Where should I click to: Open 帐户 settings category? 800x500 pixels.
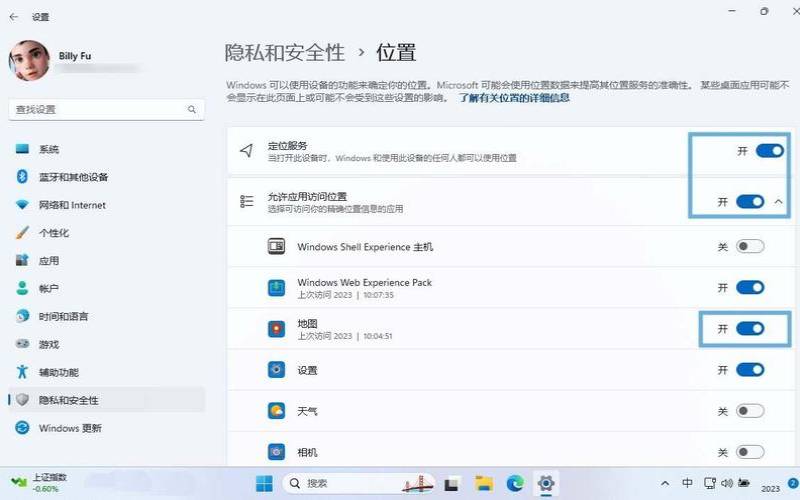pyautogui.click(x=106, y=288)
